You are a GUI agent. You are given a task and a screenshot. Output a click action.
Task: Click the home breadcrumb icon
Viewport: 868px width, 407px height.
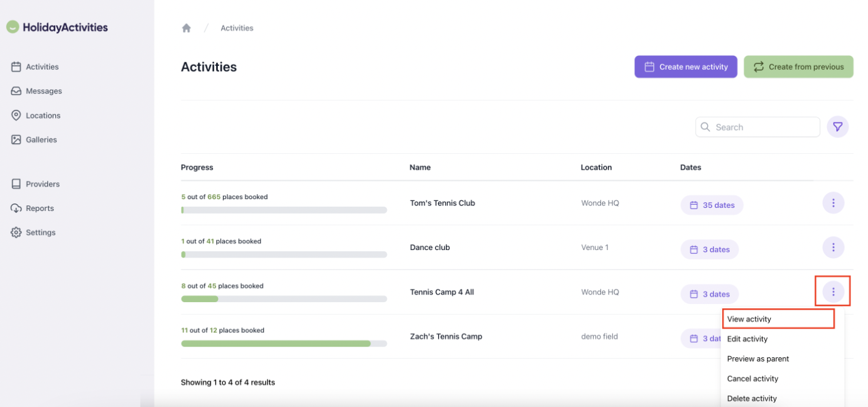tap(187, 28)
